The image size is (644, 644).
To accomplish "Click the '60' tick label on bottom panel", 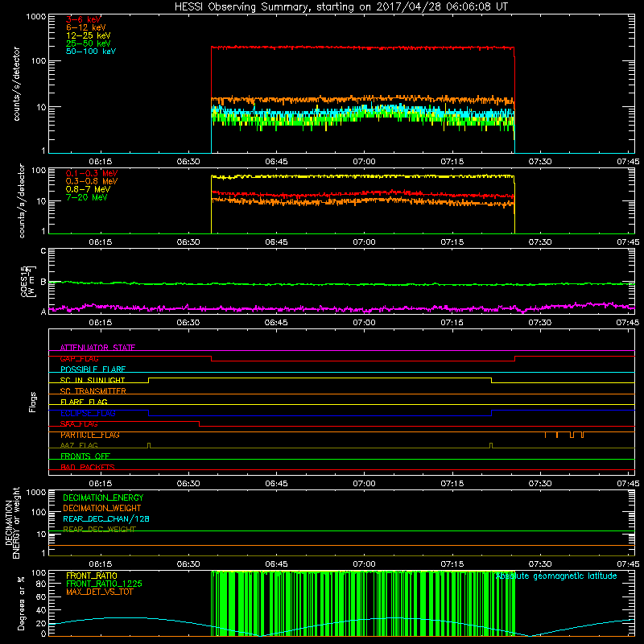I will pyautogui.click(x=41, y=597).
